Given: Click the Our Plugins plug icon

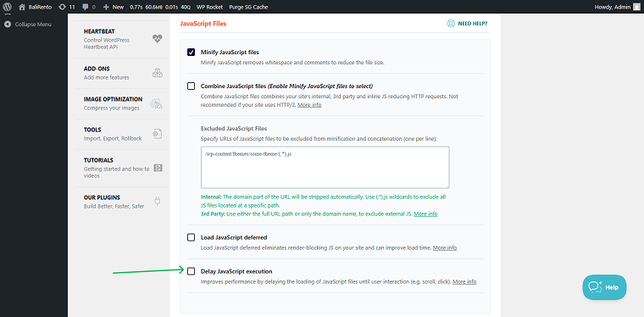Looking at the screenshot, I should 157,202.
